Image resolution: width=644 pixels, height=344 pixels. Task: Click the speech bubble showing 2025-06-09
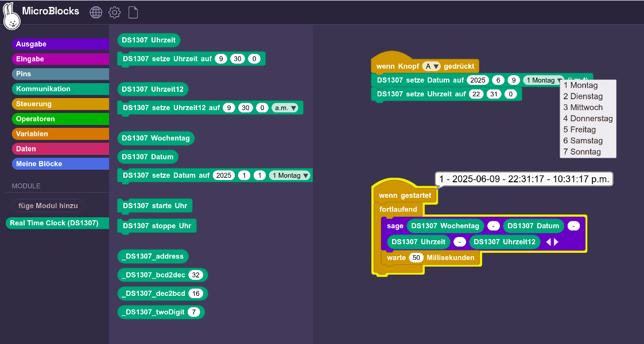(524, 179)
